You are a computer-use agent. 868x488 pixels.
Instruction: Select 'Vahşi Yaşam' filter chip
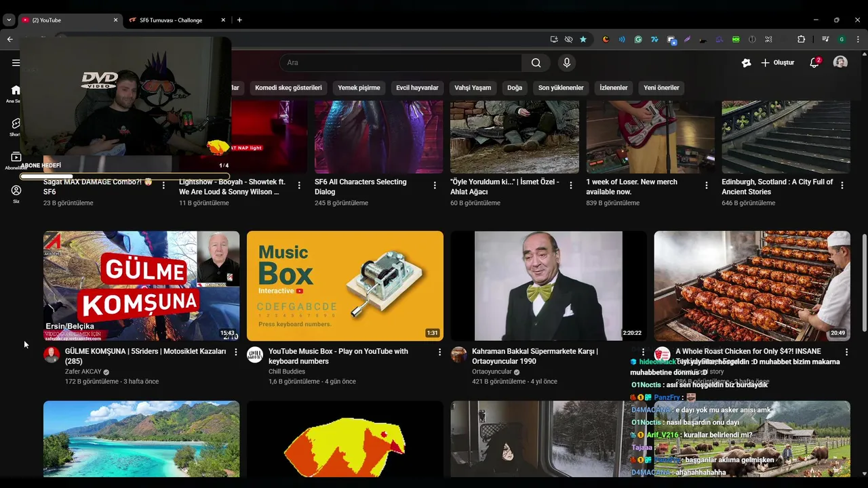pos(473,87)
